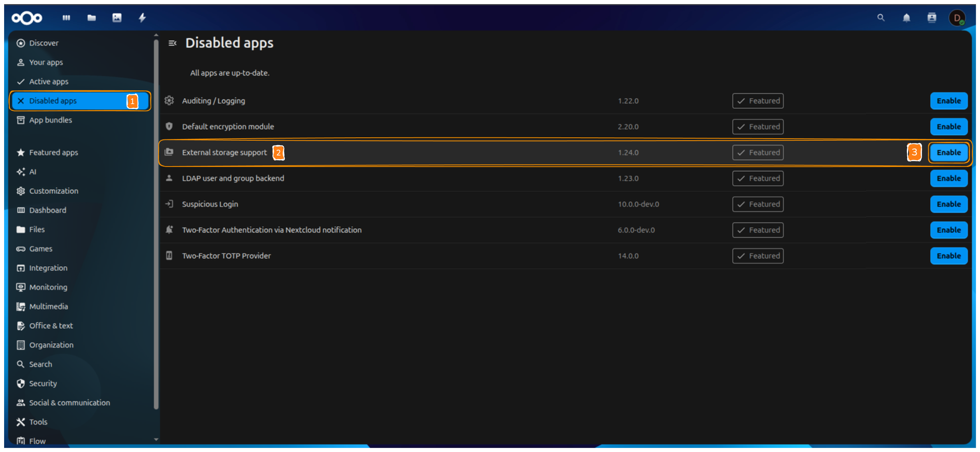Toggle Featured filter on Auditing / Logging
Viewport: 980px width, 452px height.
point(757,101)
